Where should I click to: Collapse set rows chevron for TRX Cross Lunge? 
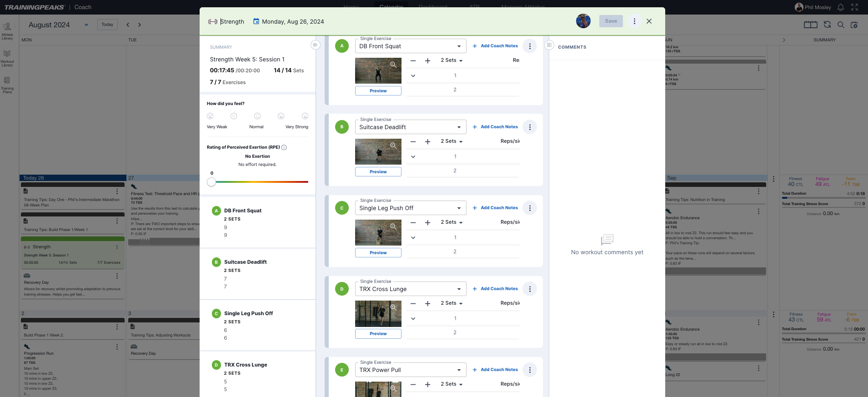point(413,318)
